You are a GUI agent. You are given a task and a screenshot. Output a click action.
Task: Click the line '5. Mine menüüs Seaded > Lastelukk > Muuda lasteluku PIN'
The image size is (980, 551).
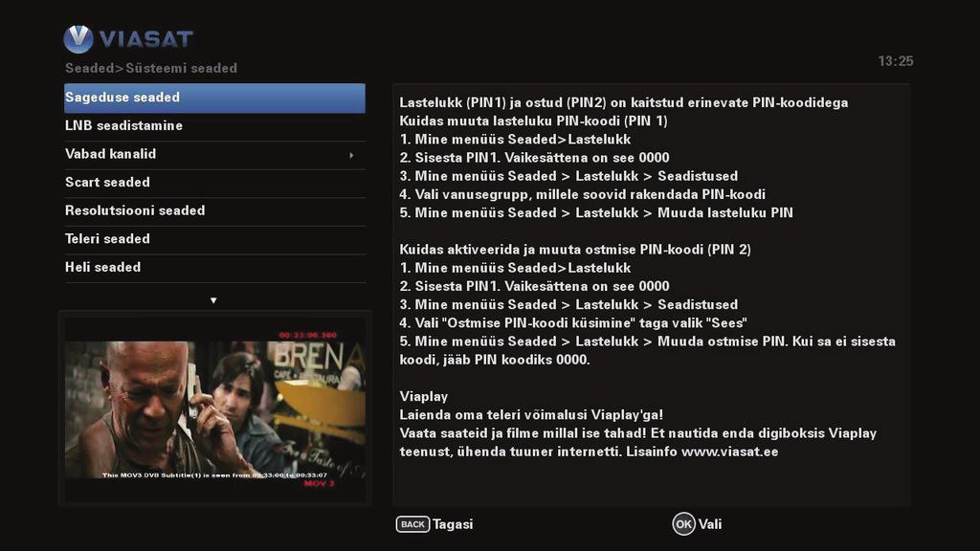[596, 212]
